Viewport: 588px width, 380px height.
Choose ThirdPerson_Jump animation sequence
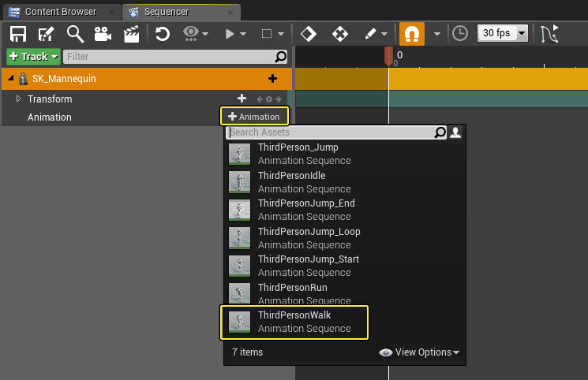pyautogui.click(x=345, y=154)
